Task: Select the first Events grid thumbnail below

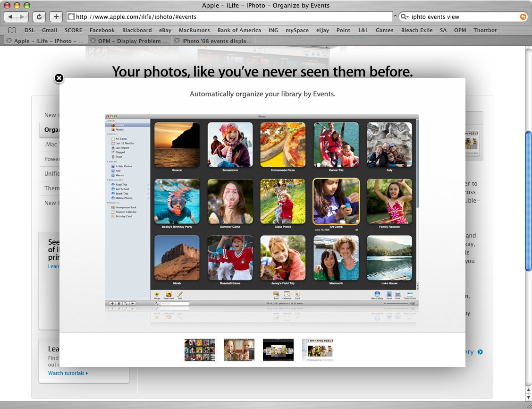Action: 200,350
